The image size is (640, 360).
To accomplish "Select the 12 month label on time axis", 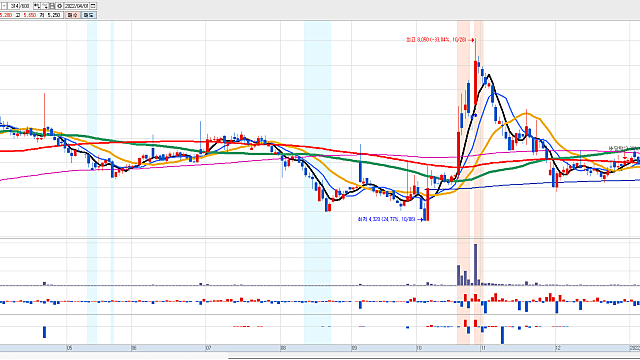I will tap(558, 348).
